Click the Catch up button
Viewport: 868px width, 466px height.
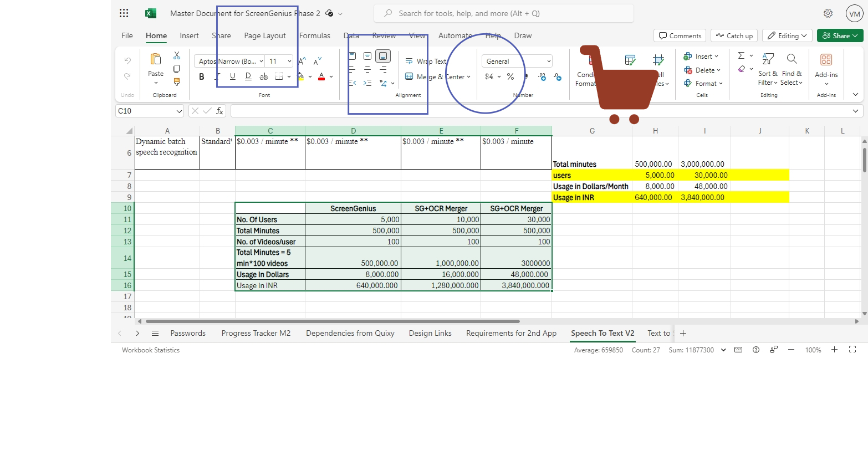[x=734, y=35]
